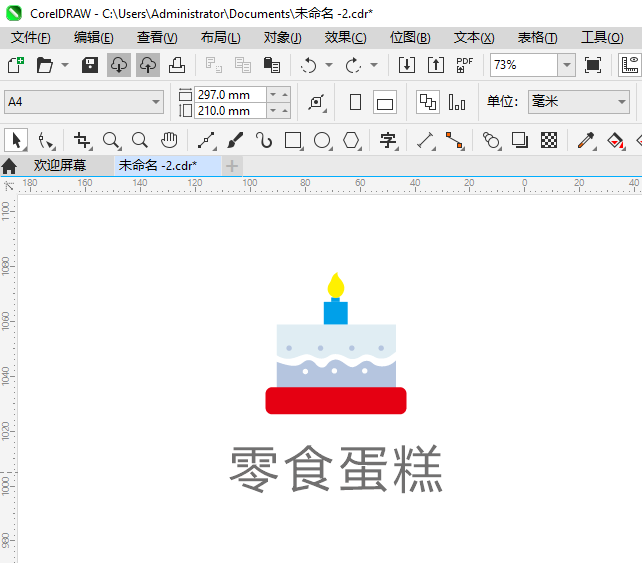The image size is (642, 563).
Task: Click the Import icon
Action: 407,65
